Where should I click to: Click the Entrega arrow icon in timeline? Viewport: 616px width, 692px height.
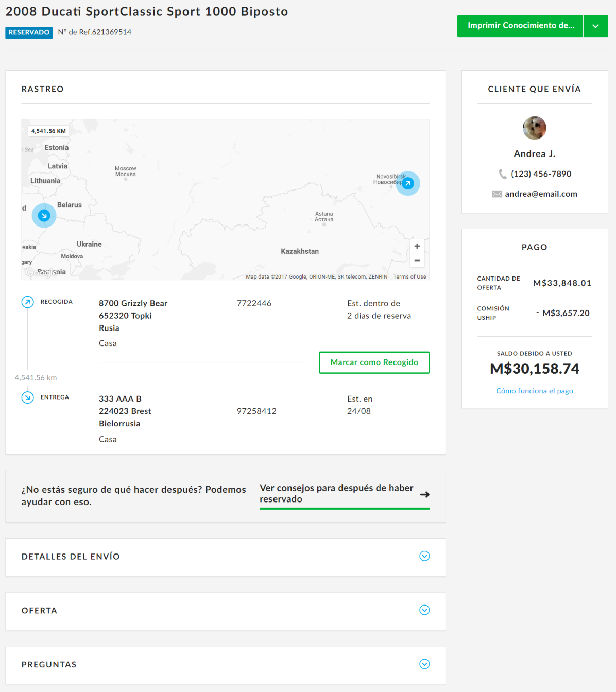tap(27, 397)
